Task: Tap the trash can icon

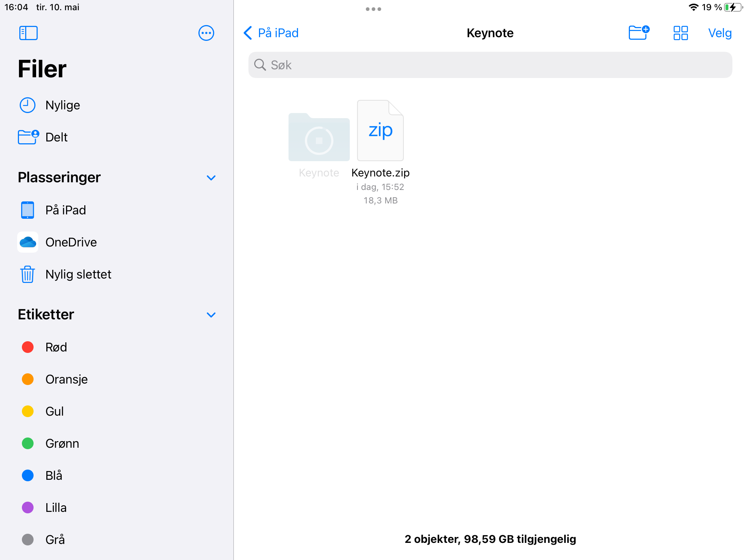Action: coord(27,274)
